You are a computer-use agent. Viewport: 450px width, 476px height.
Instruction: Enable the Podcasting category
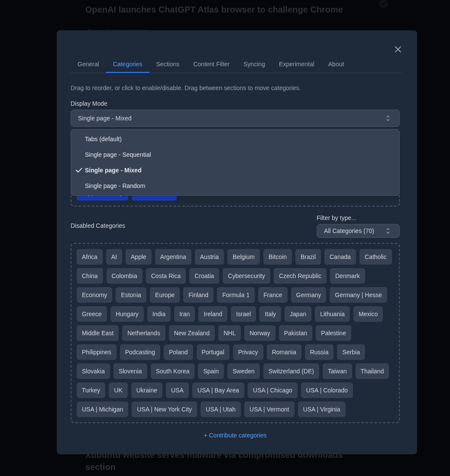pos(140,352)
